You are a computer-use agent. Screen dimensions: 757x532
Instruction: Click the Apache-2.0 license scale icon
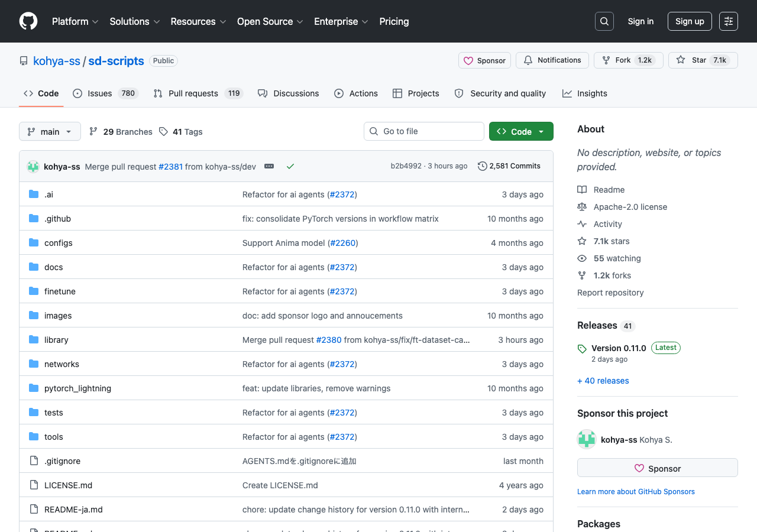[x=582, y=207]
